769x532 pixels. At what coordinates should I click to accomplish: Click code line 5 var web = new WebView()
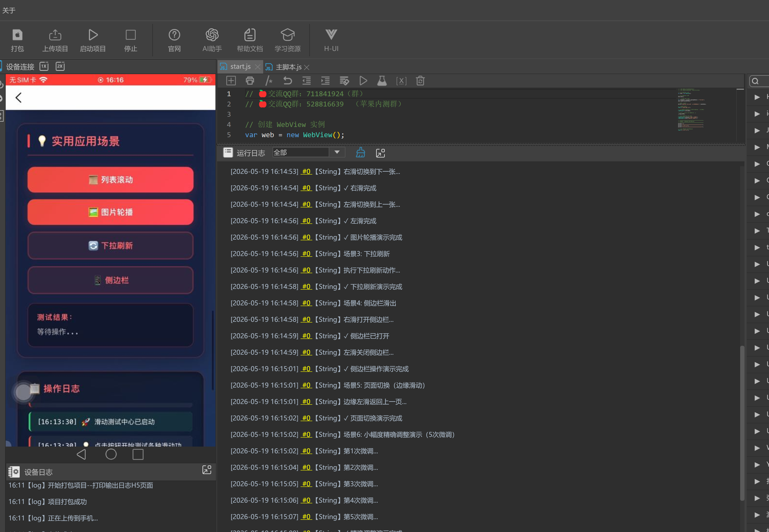pos(294,135)
